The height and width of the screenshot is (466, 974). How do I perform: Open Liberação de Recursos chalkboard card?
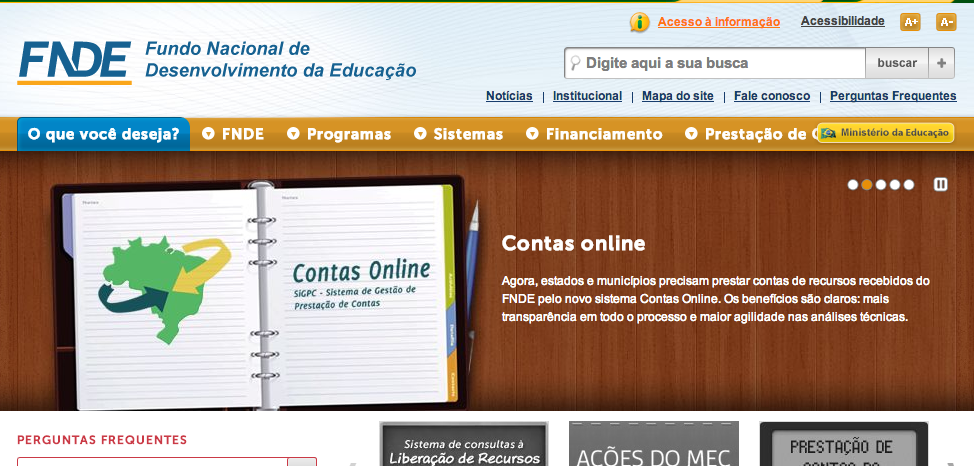click(464, 444)
